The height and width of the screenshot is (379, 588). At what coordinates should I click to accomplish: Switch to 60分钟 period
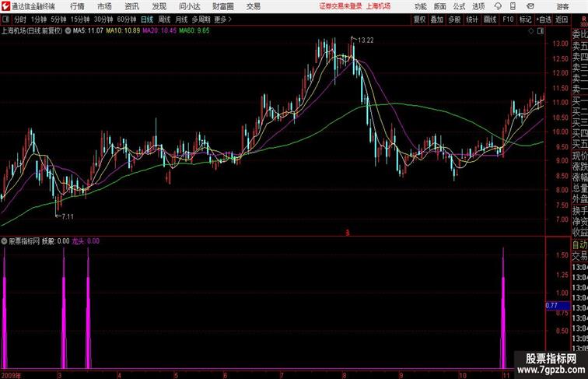point(127,19)
